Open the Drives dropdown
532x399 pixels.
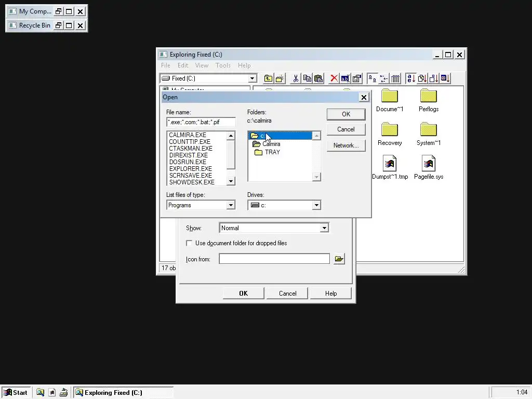(316, 205)
